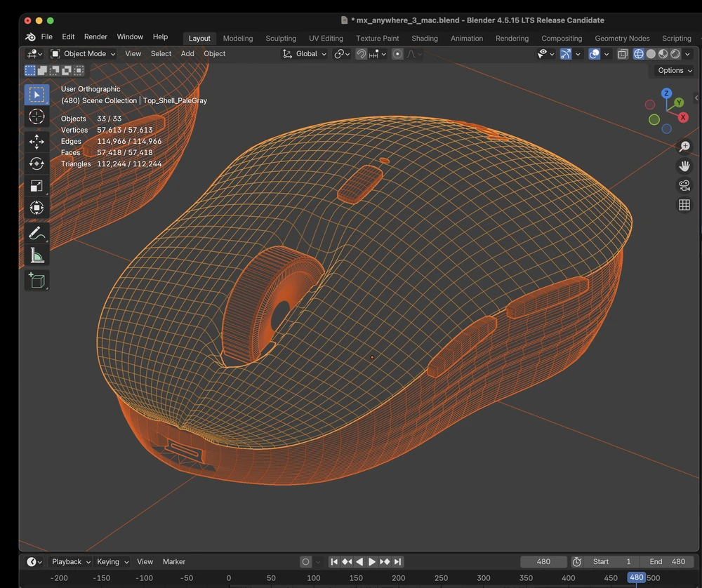Activate the Transform tool
This screenshot has width=702, height=588.
click(37, 208)
